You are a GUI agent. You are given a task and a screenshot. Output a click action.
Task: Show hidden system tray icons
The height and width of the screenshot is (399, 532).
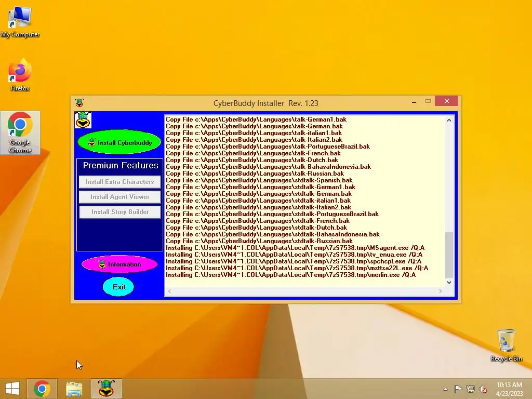[445, 389]
